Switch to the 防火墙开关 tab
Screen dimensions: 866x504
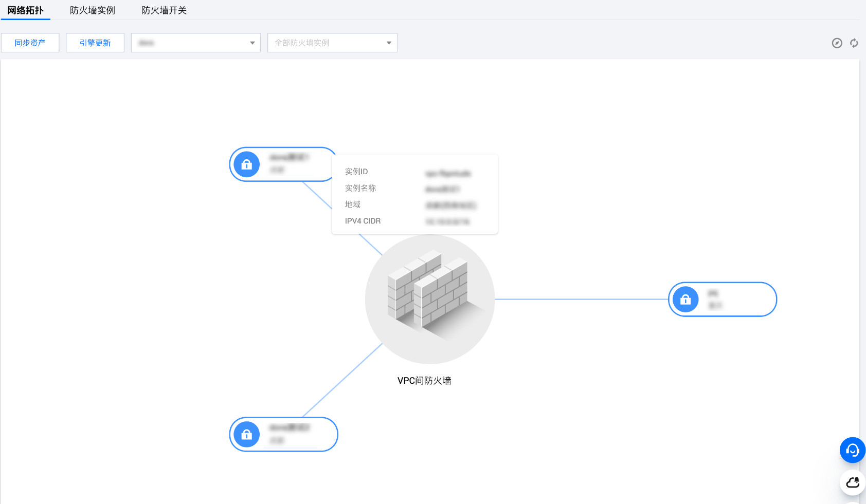pos(164,10)
